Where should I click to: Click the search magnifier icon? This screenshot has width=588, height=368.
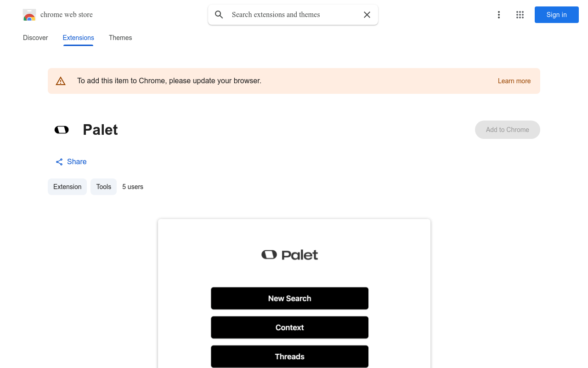click(219, 15)
